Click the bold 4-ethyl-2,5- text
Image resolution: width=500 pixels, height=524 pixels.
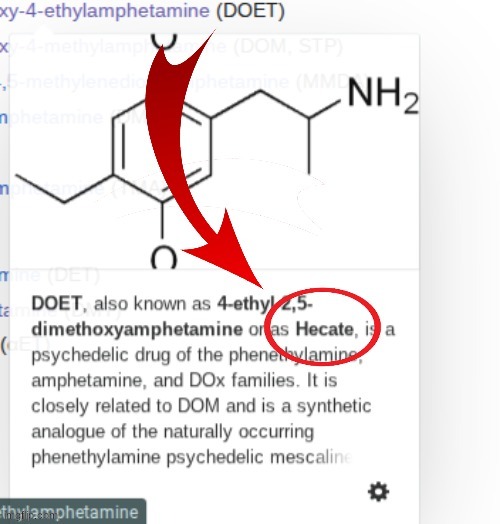pyautogui.click(x=265, y=303)
